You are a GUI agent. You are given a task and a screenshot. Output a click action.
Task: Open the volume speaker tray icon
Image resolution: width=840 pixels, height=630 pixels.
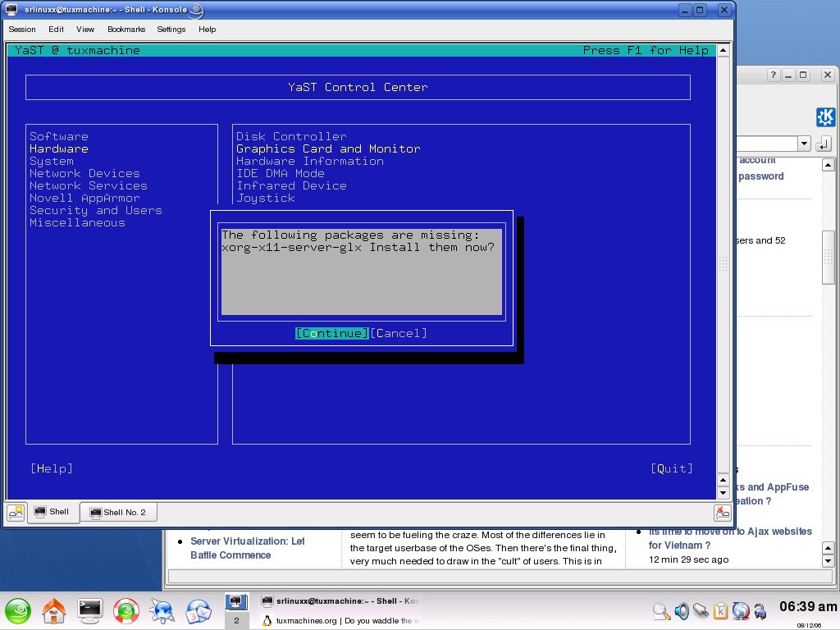tap(682, 611)
